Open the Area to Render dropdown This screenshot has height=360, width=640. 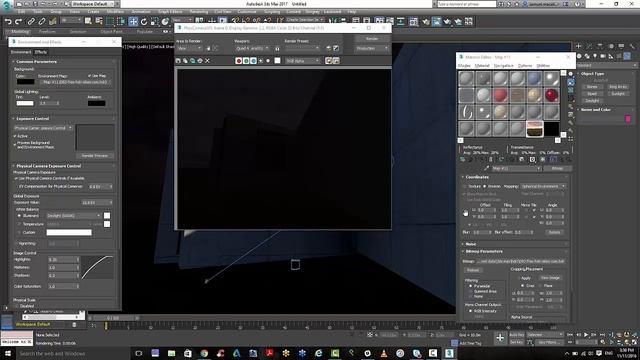(189, 48)
